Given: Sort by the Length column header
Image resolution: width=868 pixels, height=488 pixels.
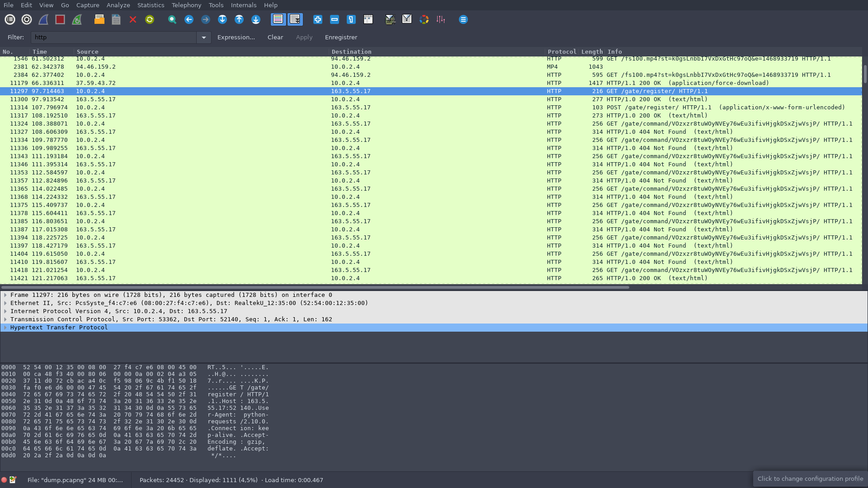Looking at the screenshot, I should (592, 52).
